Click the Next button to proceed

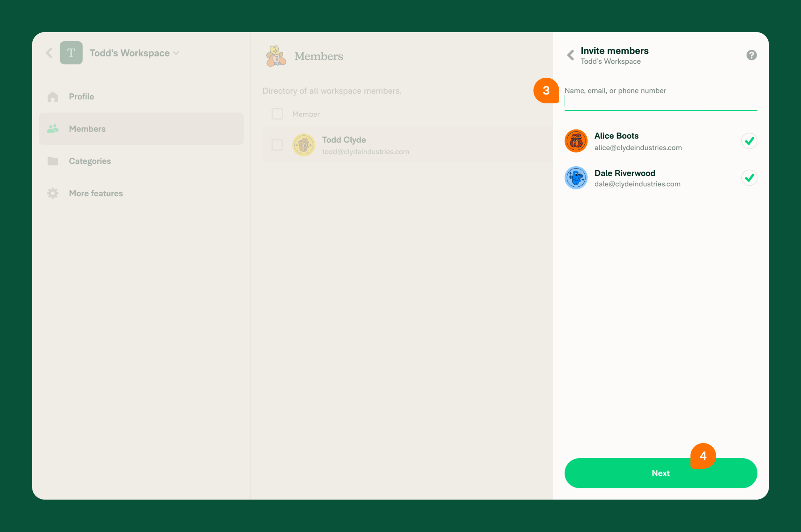click(660, 473)
